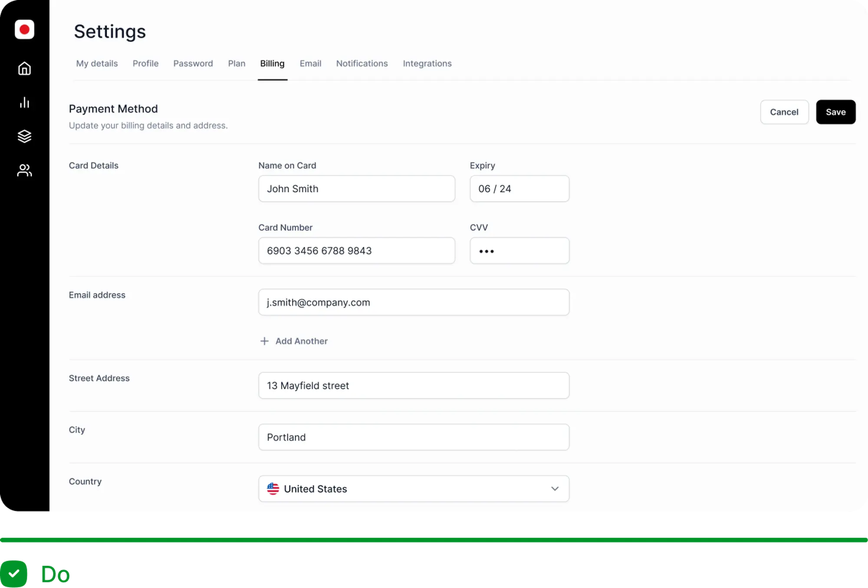Click the United States flag icon
This screenshot has width=868, height=588.
pos(273,489)
